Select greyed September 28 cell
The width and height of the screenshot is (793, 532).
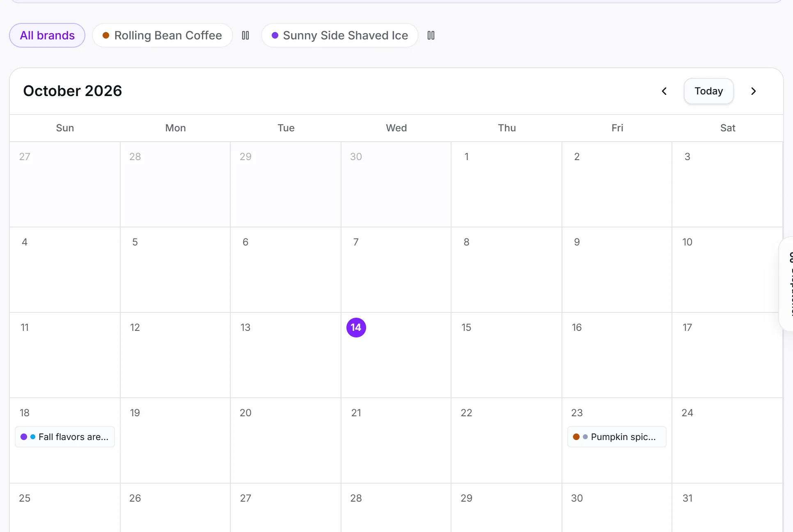[175, 184]
